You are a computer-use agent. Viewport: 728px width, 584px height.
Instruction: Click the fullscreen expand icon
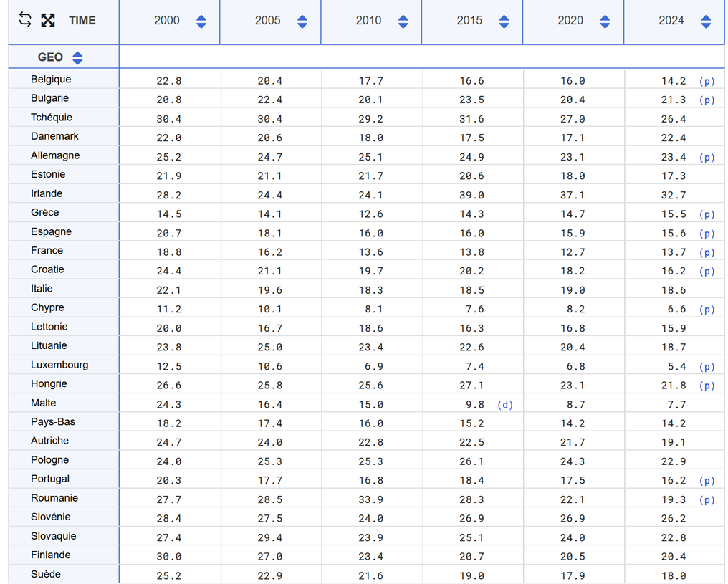click(x=48, y=20)
